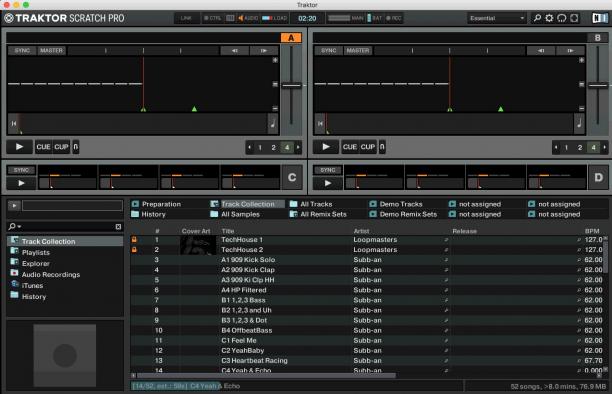Tempo bend up on Deck A
This screenshot has height=394, width=612.
(264, 50)
